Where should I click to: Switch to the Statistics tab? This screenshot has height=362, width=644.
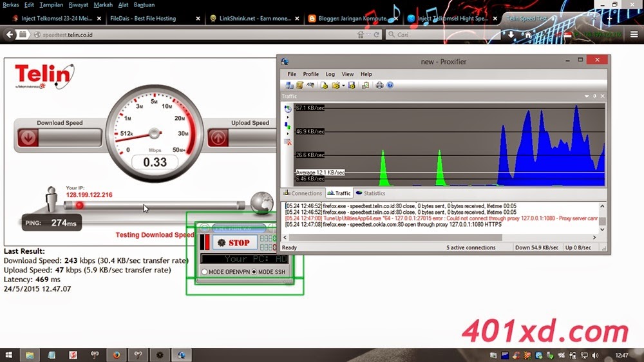point(370,193)
